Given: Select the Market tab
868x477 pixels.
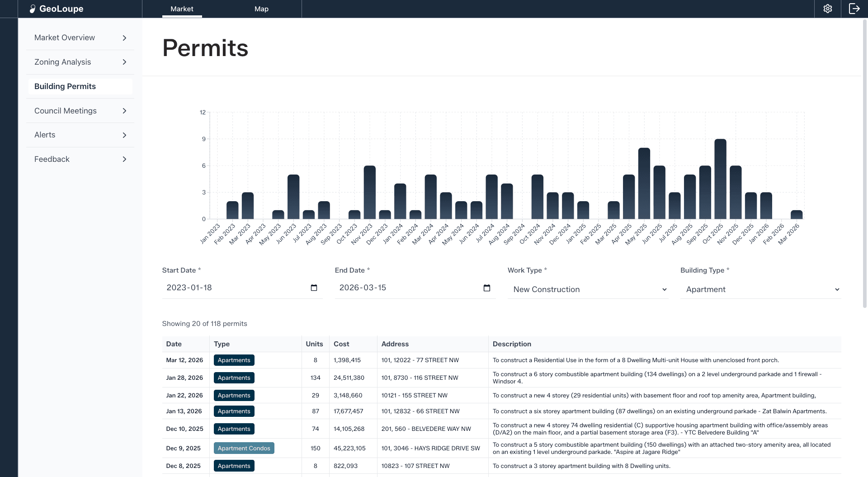Looking at the screenshot, I should click(182, 9).
